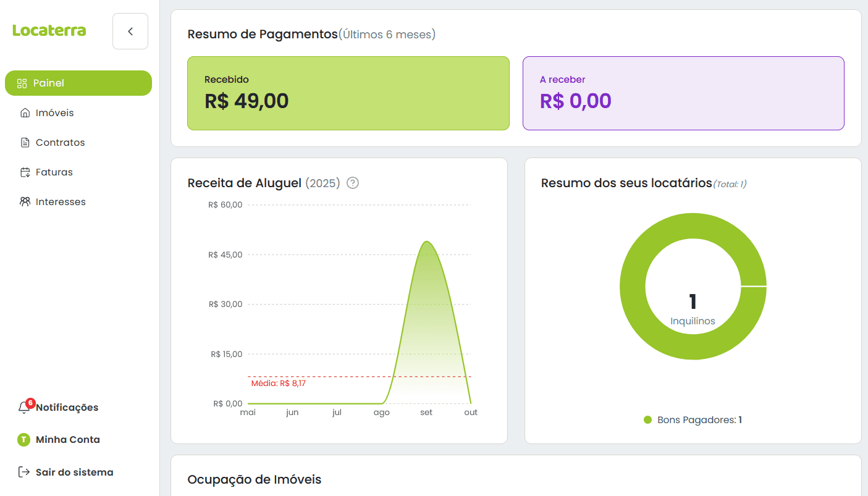Open the Contratos menu item

60,143
